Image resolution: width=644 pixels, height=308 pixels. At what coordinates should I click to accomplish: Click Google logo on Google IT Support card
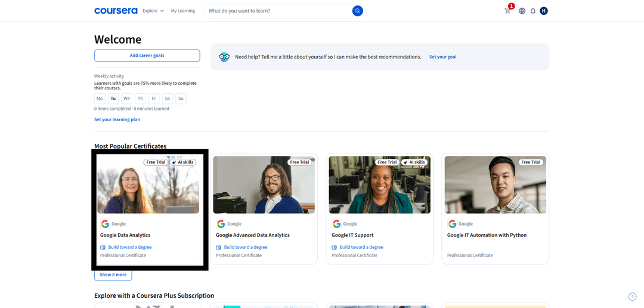337,224
